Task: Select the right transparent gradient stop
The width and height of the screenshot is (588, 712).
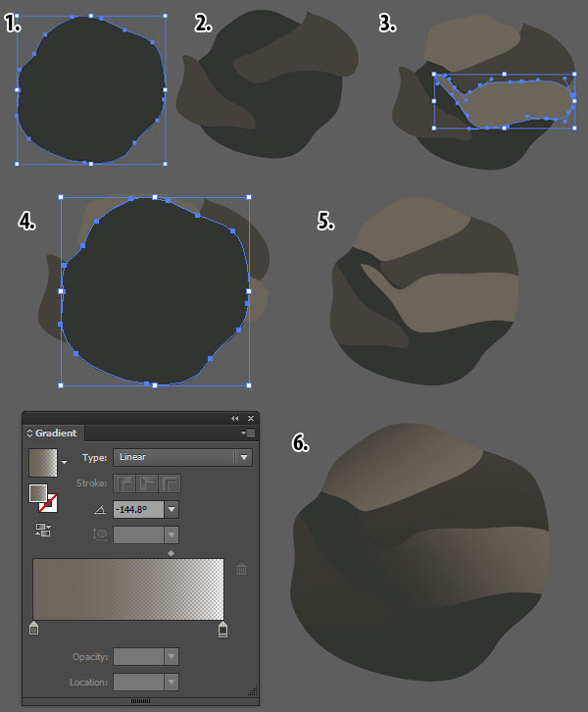Action: click(222, 630)
